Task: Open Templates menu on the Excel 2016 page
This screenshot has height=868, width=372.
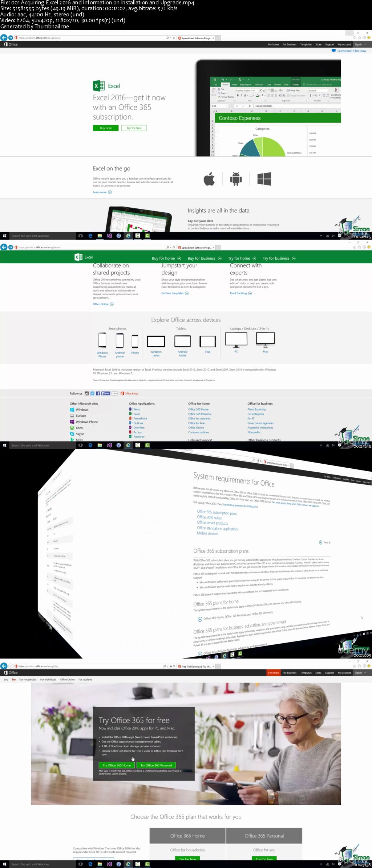Action: pyautogui.click(x=306, y=44)
